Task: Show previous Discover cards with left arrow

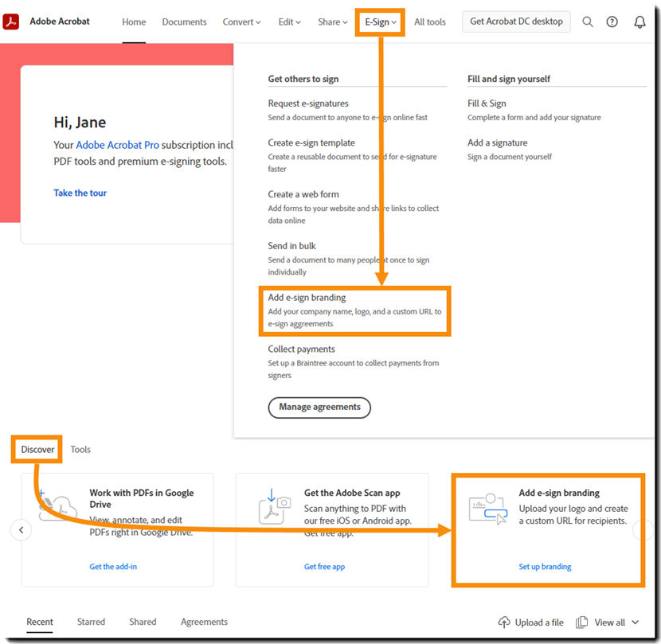Action: 22,530
